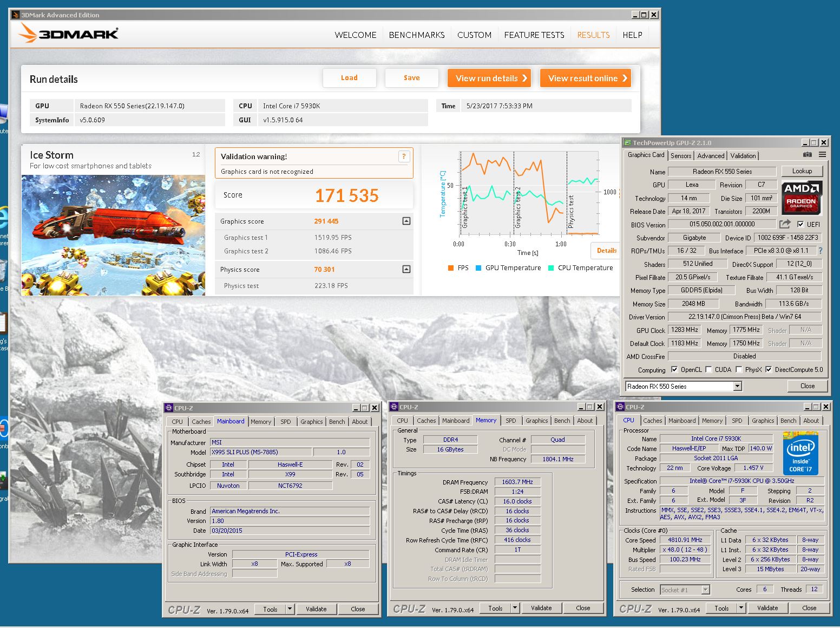This screenshot has width=840, height=628.
Task: Click the GPU-Z screenshot camera icon
Action: tap(808, 155)
